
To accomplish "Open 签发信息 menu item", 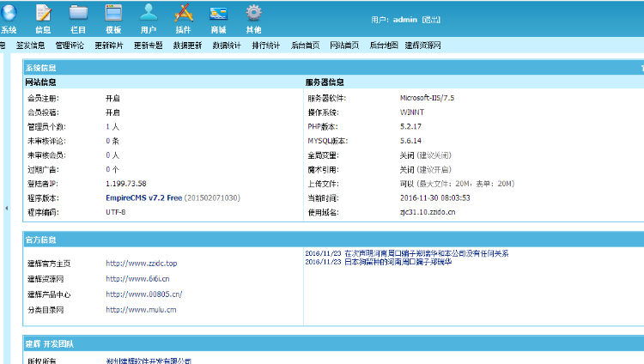I will (x=30, y=45).
